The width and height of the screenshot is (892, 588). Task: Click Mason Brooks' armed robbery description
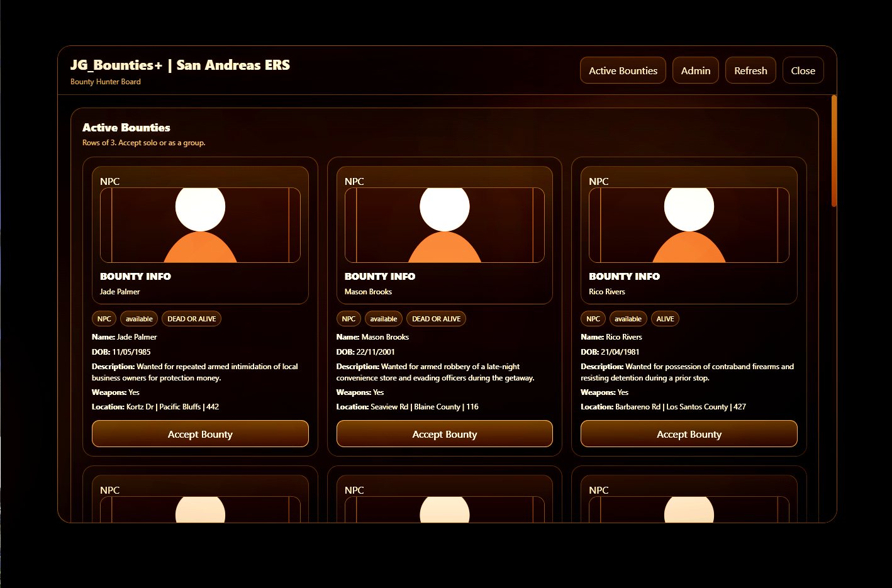point(435,372)
